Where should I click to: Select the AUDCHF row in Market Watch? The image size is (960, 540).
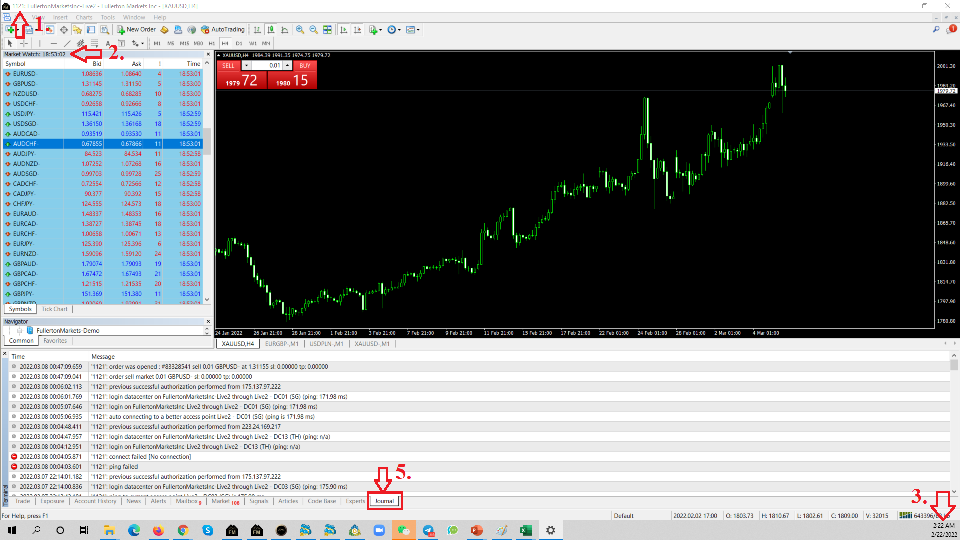point(103,144)
